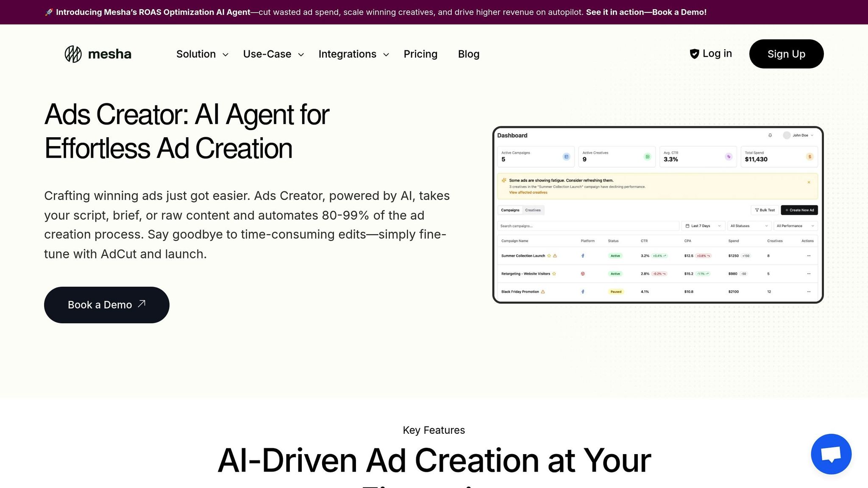The height and width of the screenshot is (488, 868).
Task: Click the '$2100' spend value for Black Friday
Action: point(733,292)
